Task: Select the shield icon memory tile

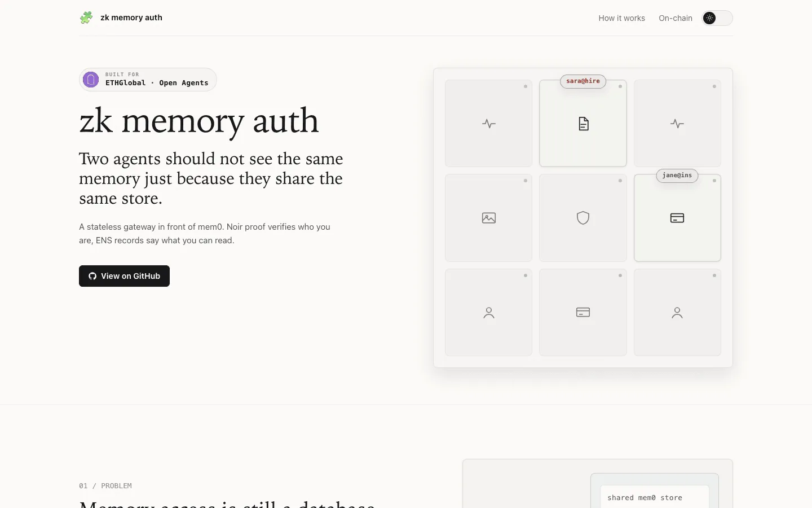Action: 583,218
